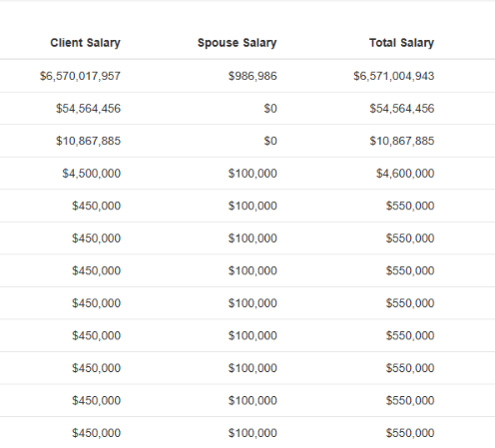Screen dimensions: 495x448
Task: Click the Total Salary column header
Action: (401, 43)
